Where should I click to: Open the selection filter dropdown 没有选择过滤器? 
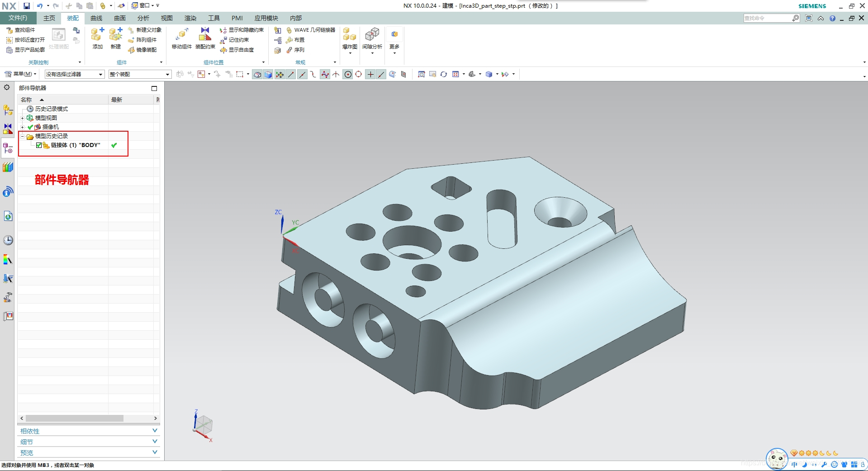pyautogui.click(x=75, y=74)
